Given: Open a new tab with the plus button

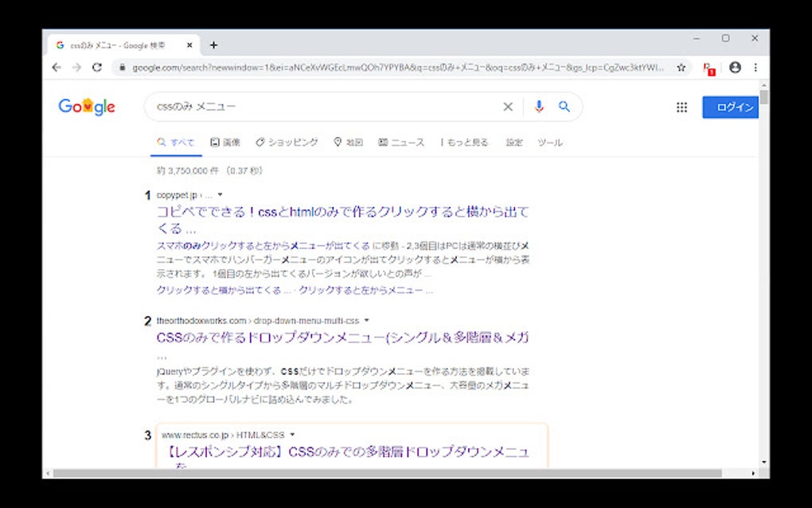Looking at the screenshot, I should point(213,45).
